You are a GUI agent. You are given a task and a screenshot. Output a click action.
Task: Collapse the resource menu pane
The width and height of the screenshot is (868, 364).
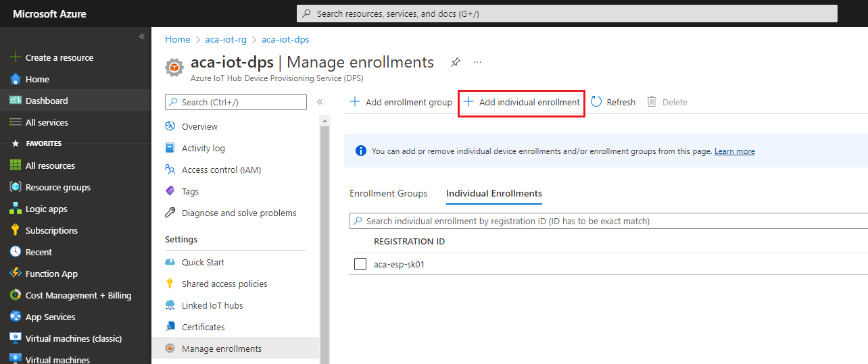pyautogui.click(x=320, y=102)
